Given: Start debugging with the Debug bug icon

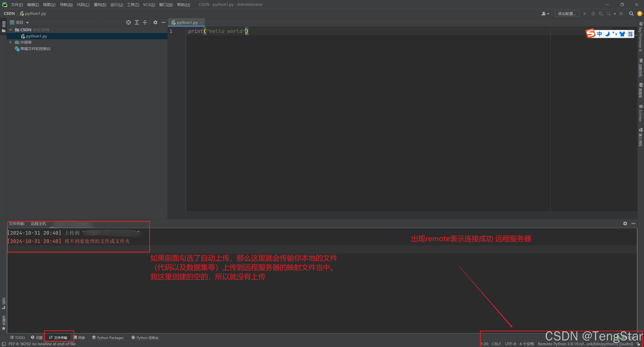Looking at the screenshot, I should 593,14.
